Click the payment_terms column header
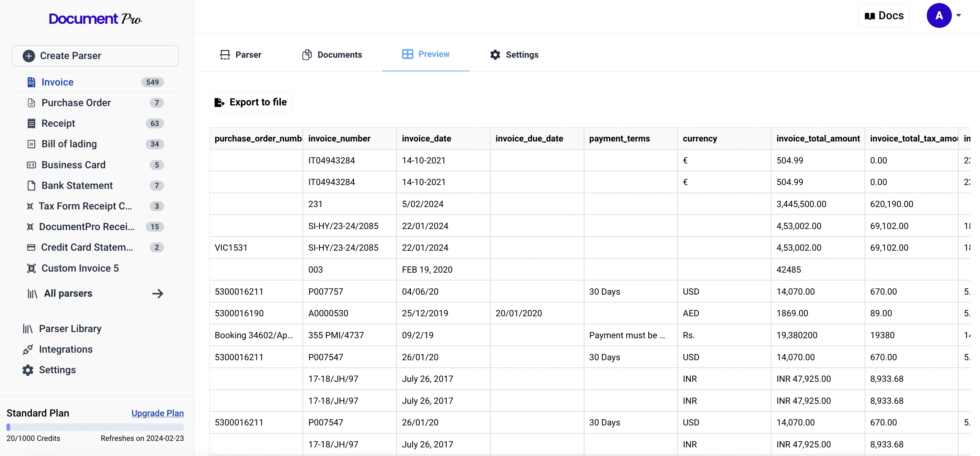This screenshot has width=980, height=456. (630, 139)
